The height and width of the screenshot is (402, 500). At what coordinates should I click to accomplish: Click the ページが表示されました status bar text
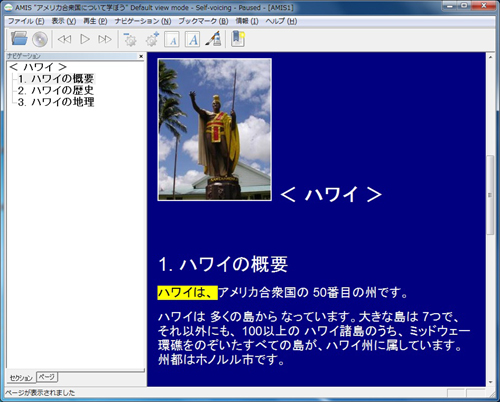coord(40,393)
